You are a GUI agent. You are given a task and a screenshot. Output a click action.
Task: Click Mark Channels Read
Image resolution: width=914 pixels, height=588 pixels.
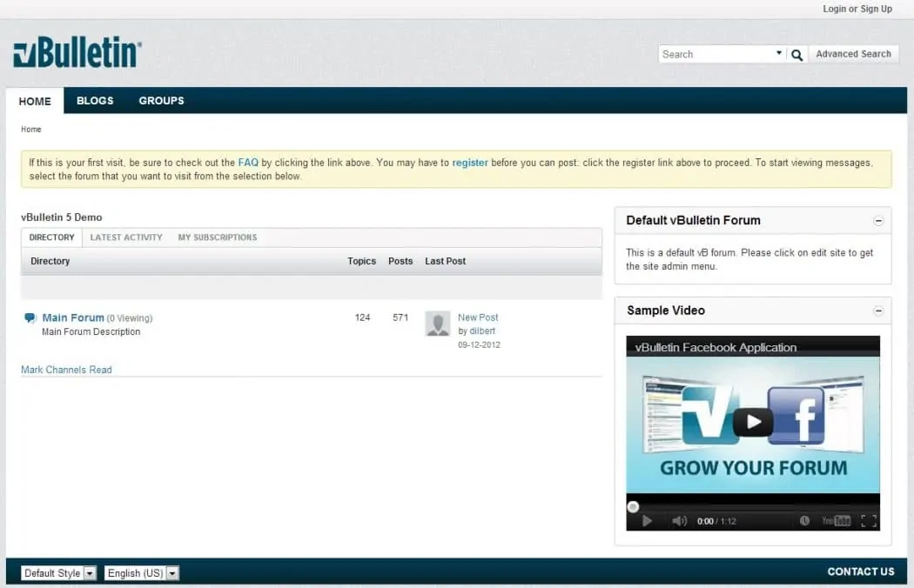pyautogui.click(x=66, y=370)
